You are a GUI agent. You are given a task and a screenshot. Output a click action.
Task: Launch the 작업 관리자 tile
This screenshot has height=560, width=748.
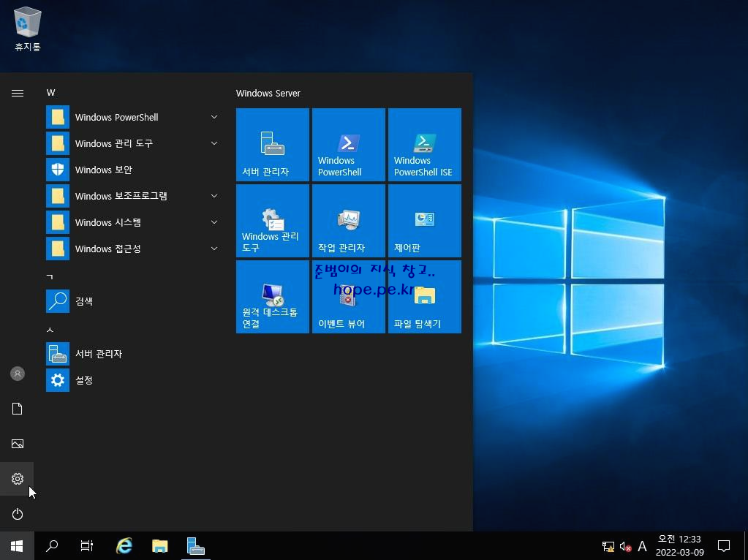pyautogui.click(x=348, y=221)
